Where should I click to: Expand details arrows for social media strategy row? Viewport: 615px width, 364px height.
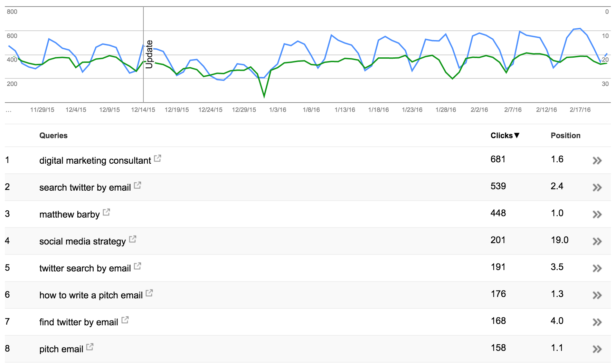click(597, 241)
